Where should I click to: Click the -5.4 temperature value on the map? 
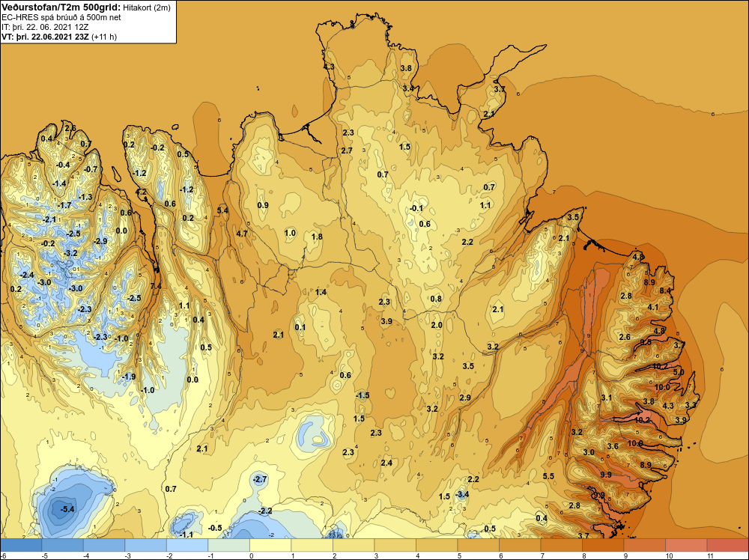click(67, 509)
